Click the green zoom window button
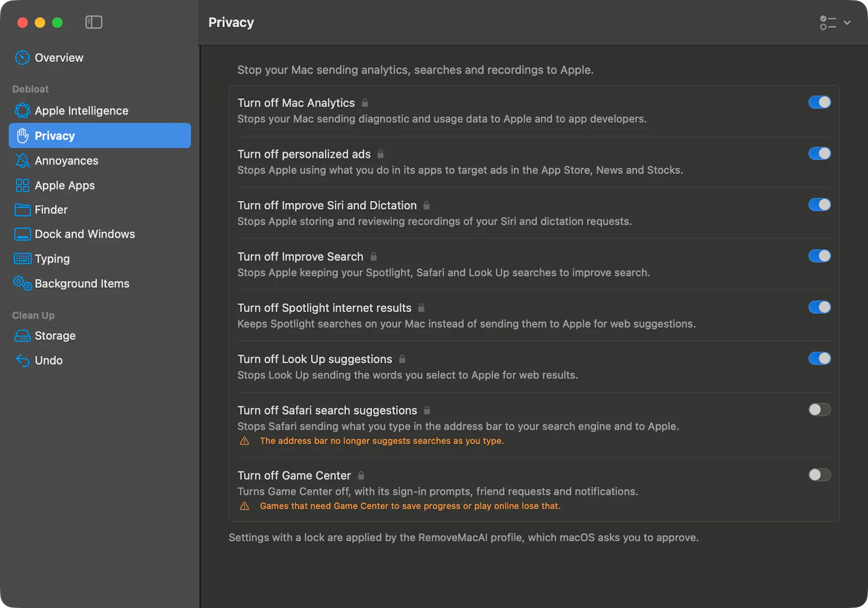The image size is (868, 608). (57, 22)
